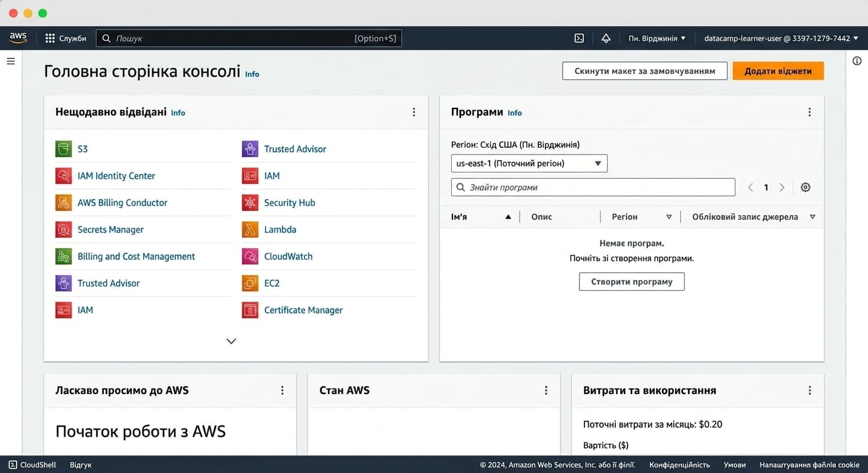Open Trusted Advisor link below Billing and Cost Management
The image size is (868, 473).
tap(108, 283)
